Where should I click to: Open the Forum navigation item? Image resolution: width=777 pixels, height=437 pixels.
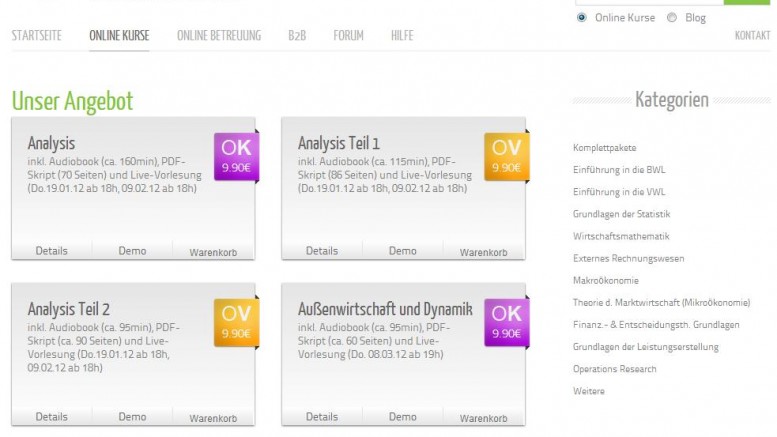[x=348, y=36]
